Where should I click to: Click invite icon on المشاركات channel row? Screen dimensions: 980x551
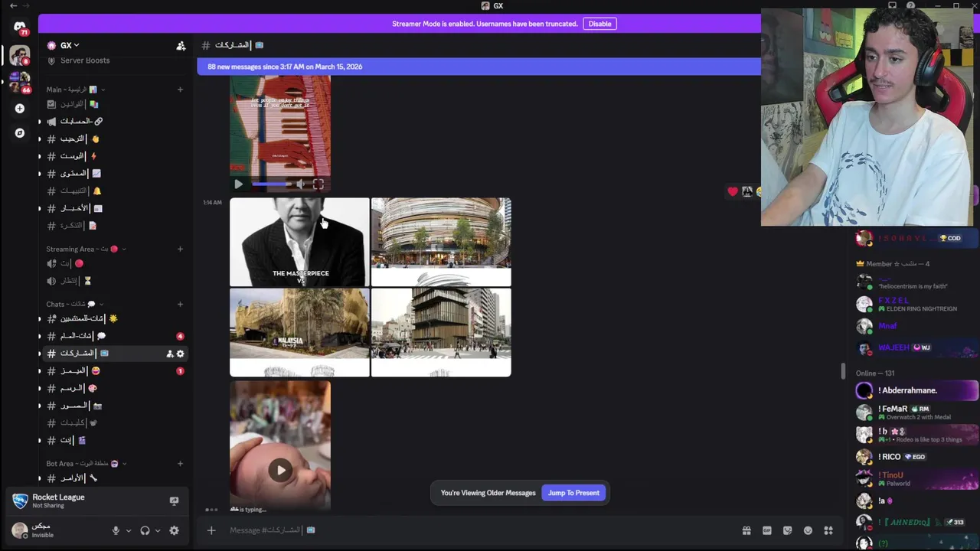[169, 354]
